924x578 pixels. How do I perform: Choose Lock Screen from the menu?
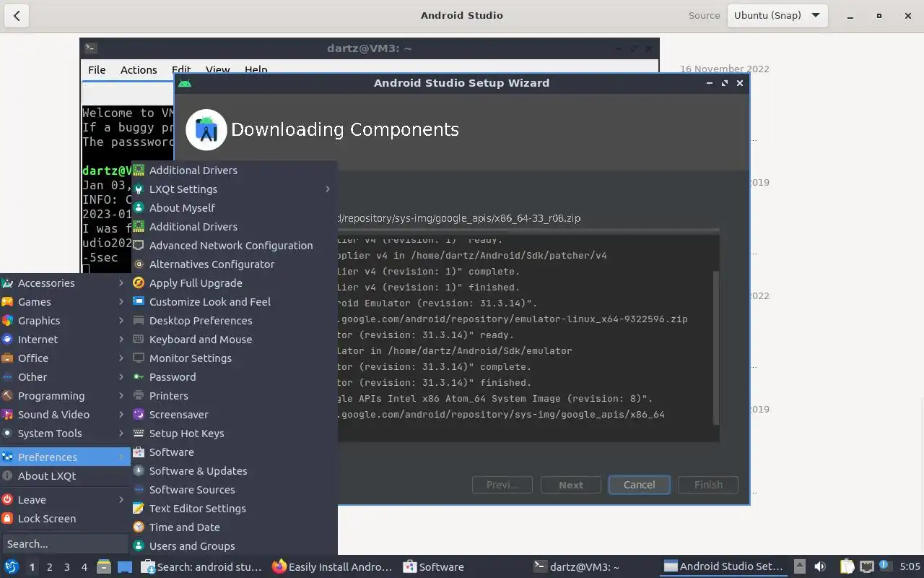click(x=65, y=518)
